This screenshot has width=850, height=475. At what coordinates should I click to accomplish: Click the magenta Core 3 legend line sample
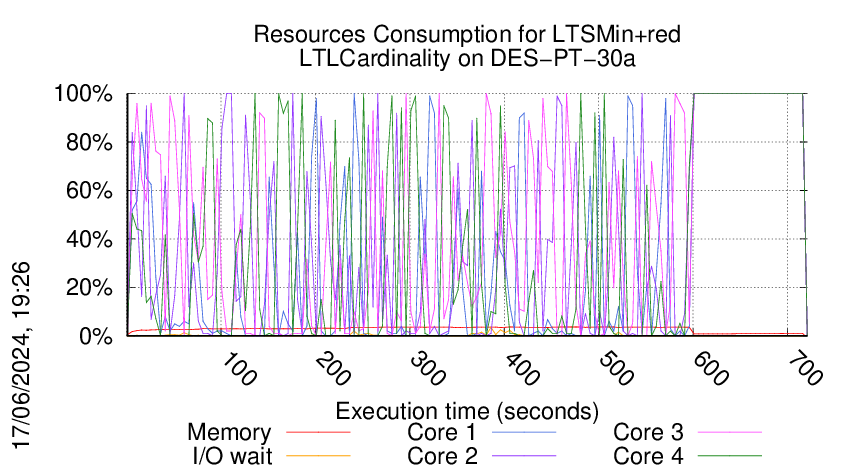click(730, 432)
